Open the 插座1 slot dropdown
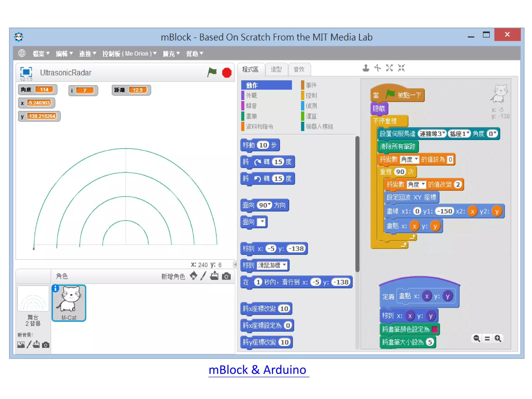 pyautogui.click(x=459, y=134)
